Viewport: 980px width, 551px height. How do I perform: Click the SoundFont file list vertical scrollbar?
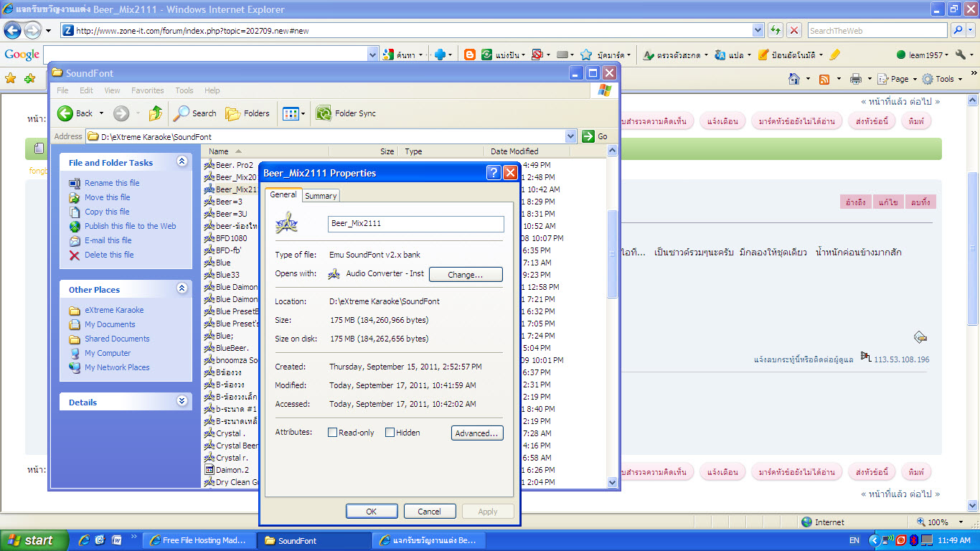tap(612, 316)
